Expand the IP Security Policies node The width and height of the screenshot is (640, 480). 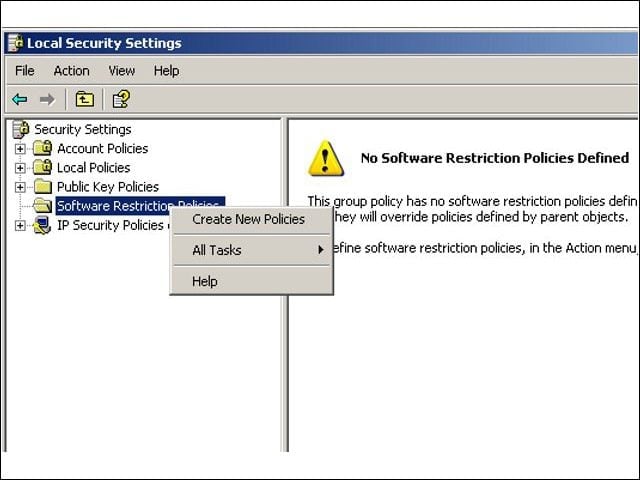tap(20, 225)
